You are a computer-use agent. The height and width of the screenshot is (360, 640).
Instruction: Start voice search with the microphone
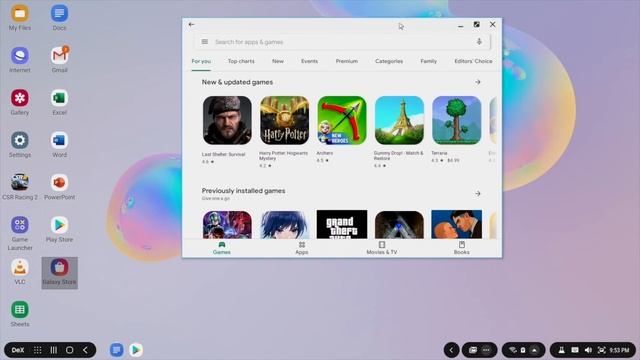coord(479,42)
